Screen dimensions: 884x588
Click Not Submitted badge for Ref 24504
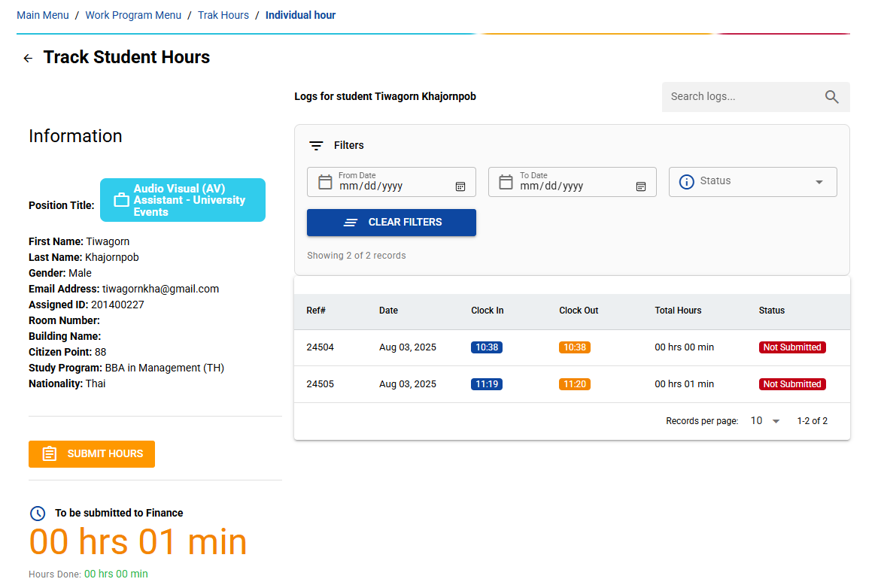coord(791,347)
